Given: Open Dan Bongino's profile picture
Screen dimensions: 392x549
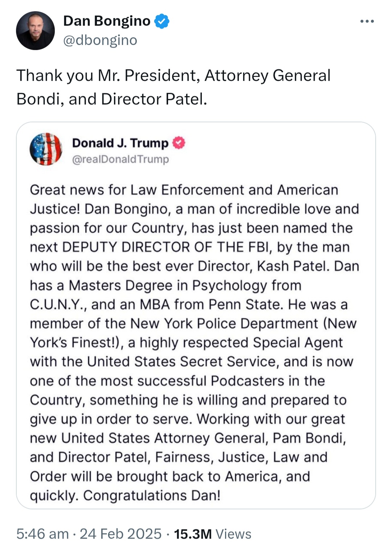Looking at the screenshot, I should click(35, 30).
